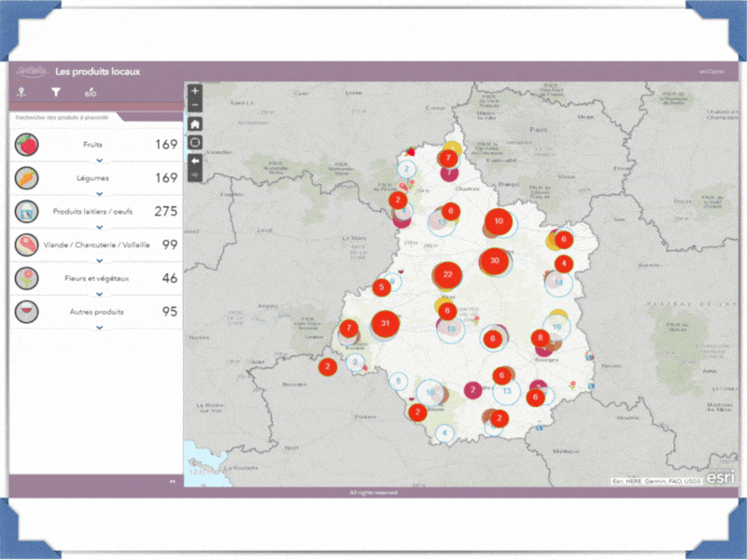Click the red cluster labeled 30
The image size is (747, 560).
tap(495, 261)
